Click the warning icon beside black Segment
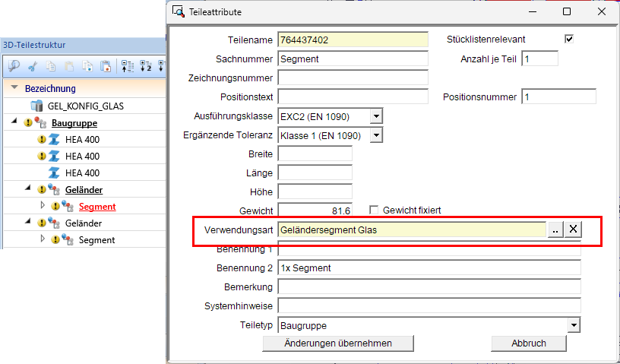The width and height of the screenshot is (620, 364). click(x=55, y=240)
